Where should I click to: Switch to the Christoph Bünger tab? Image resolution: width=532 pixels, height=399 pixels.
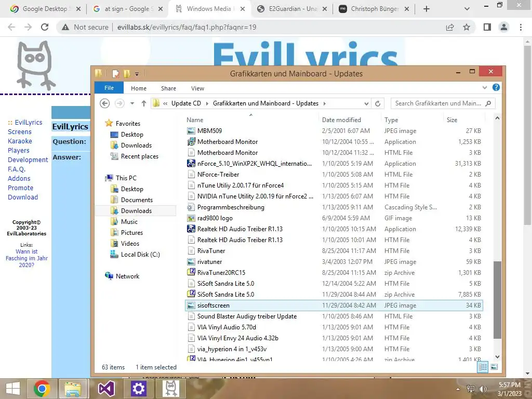(x=375, y=9)
